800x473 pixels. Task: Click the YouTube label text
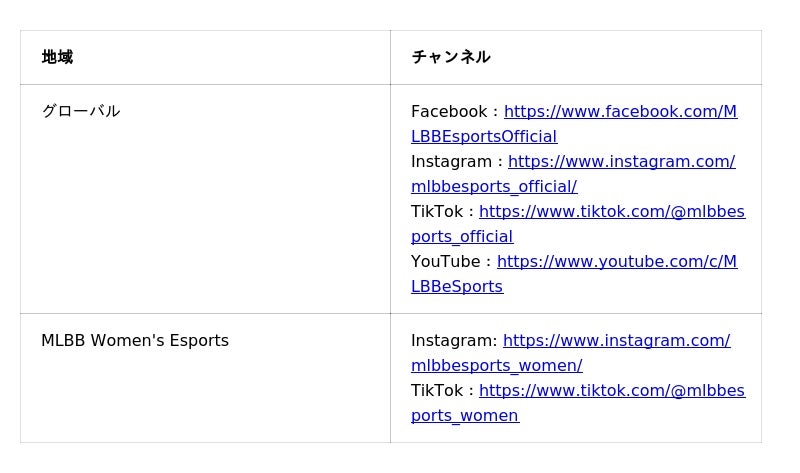[x=445, y=262]
